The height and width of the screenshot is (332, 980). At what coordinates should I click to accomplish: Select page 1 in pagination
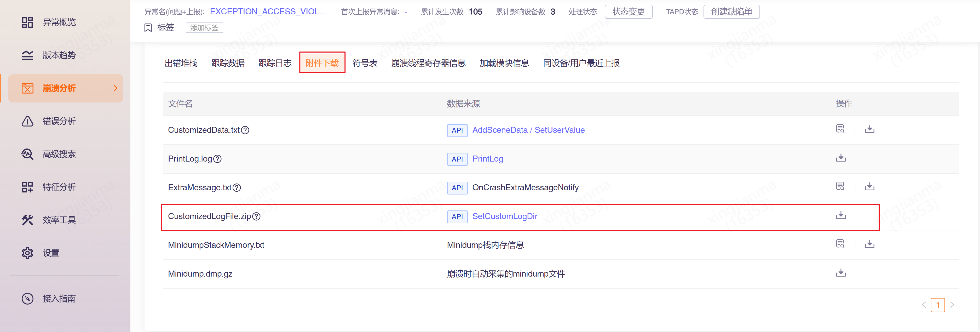[938, 305]
